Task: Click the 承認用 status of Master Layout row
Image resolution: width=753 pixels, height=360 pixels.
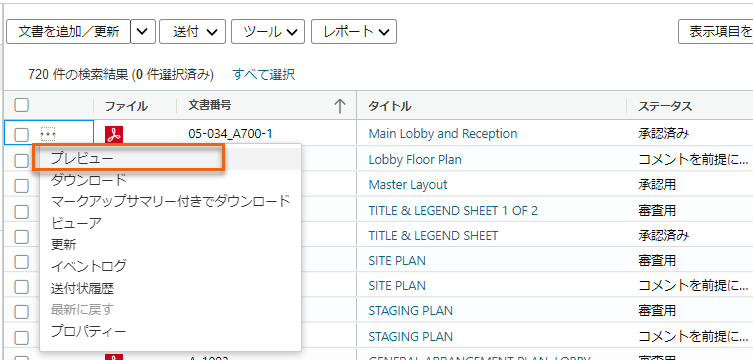Action: [x=656, y=185]
